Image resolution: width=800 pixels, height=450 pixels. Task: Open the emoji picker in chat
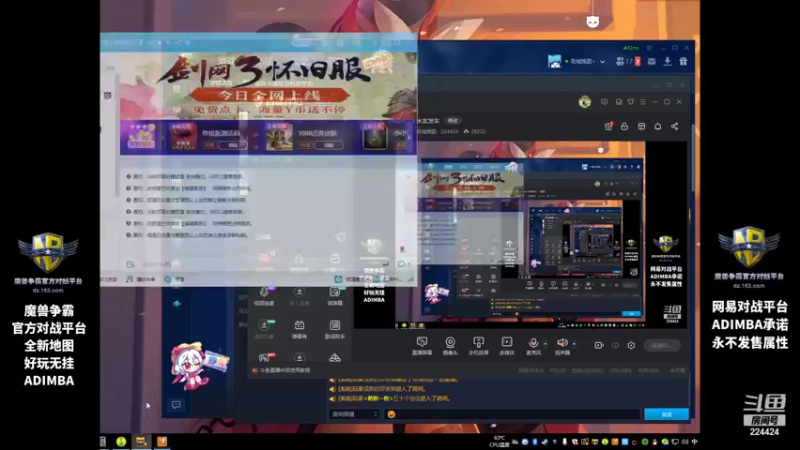[391, 414]
